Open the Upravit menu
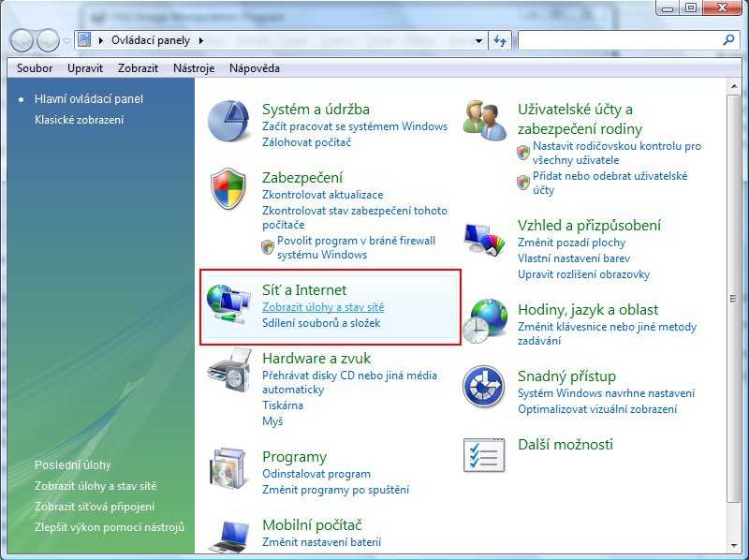 coord(85,68)
